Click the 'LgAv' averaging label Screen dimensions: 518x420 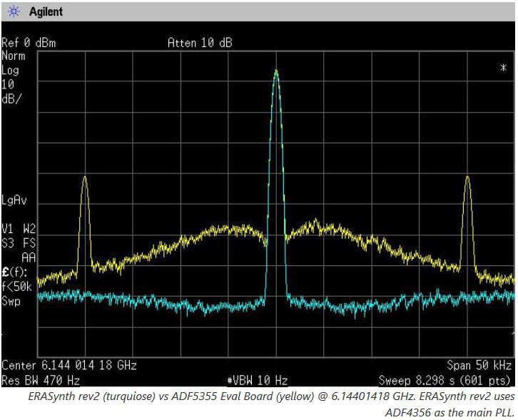14,200
